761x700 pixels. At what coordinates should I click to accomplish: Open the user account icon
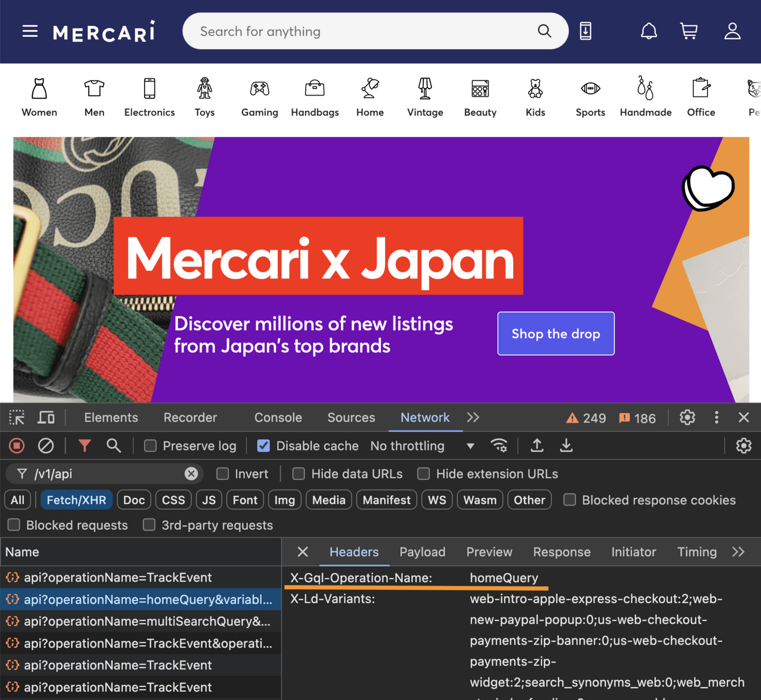[x=732, y=31]
